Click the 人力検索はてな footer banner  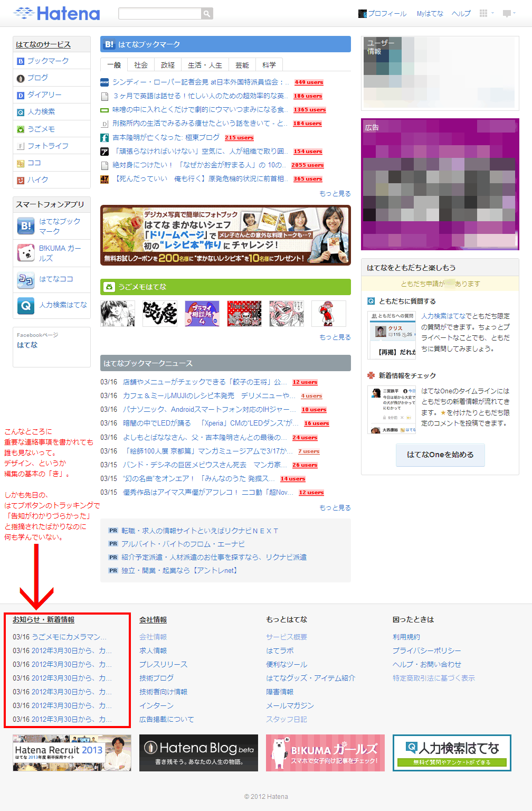click(x=452, y=753)
